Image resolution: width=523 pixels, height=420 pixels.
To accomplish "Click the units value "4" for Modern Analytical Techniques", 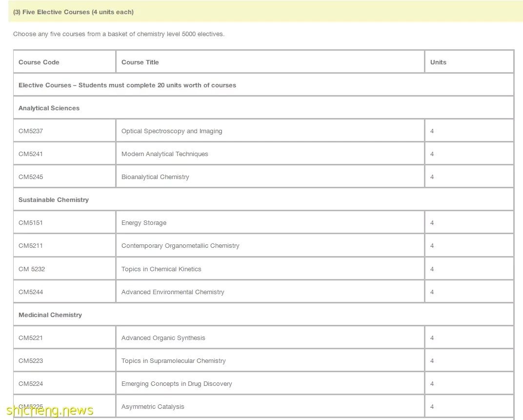I will click(432, 154).
